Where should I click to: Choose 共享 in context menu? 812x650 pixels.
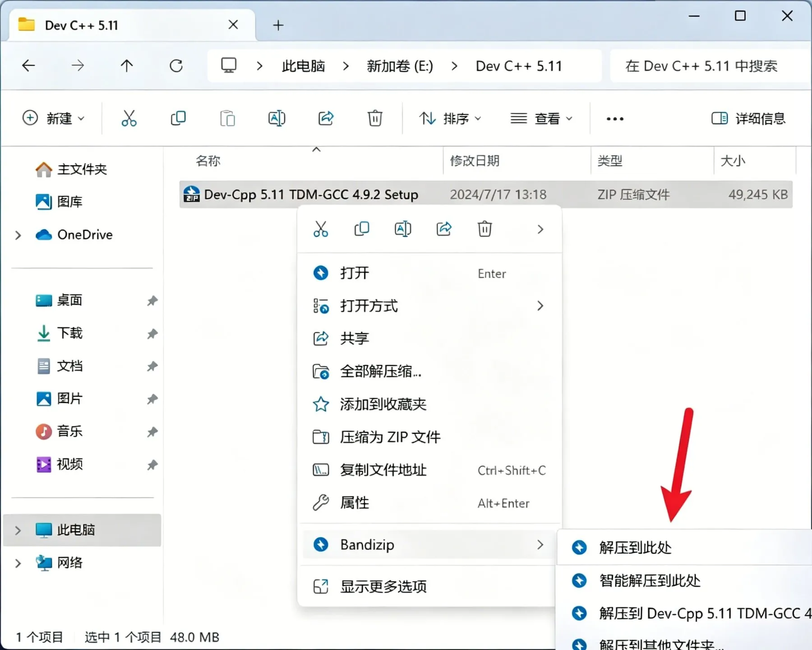coord(429,339)
